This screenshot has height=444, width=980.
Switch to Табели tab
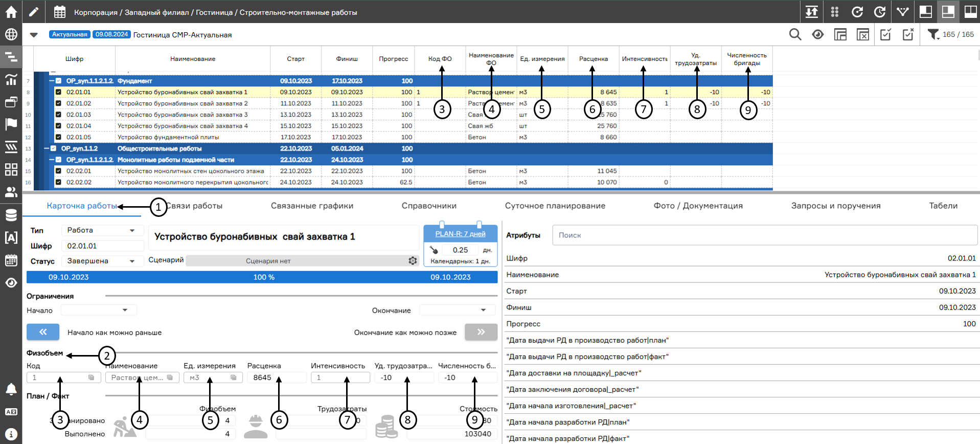pyautogui.click(x=943, y=206)
